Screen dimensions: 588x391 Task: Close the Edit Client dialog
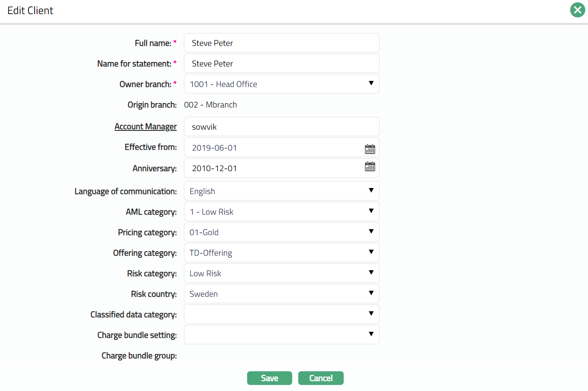click(577, 10)
